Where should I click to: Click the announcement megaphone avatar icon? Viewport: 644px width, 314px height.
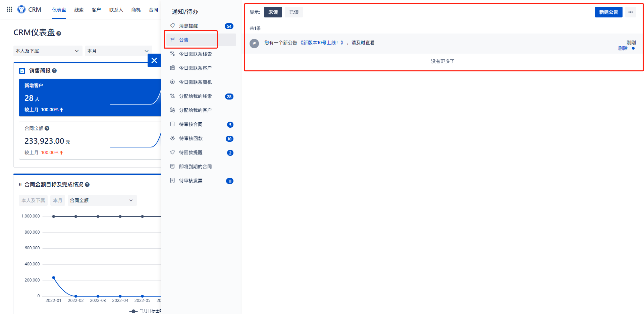(x=254, y=44)
